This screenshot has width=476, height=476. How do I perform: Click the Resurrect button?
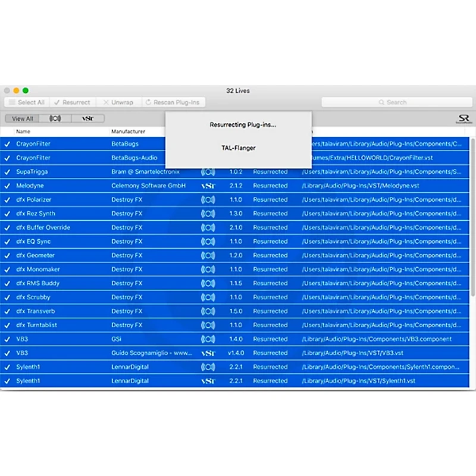coord(73,102)
